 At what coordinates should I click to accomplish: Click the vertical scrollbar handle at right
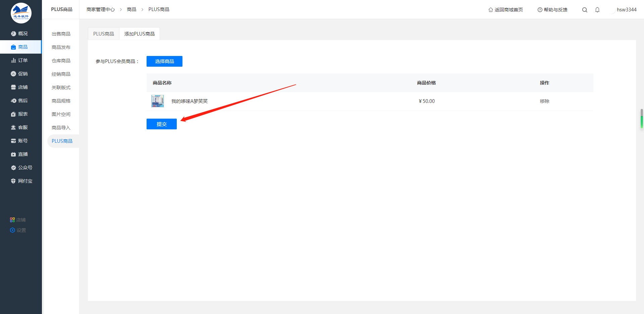click(642, 119)
